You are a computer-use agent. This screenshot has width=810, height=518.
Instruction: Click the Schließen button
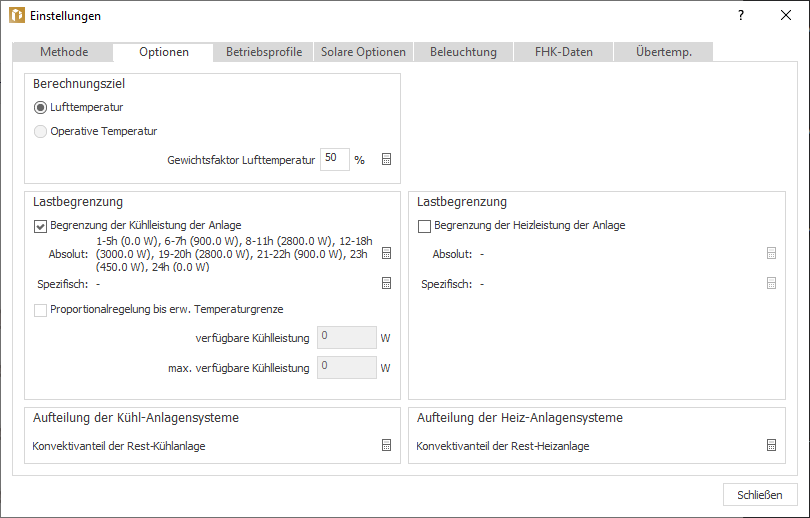click(760, 495)
